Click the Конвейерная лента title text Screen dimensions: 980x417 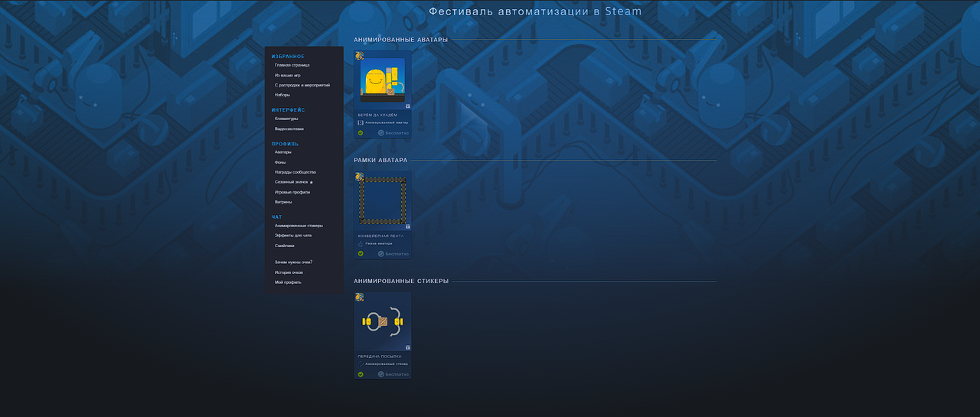(381, 236)
